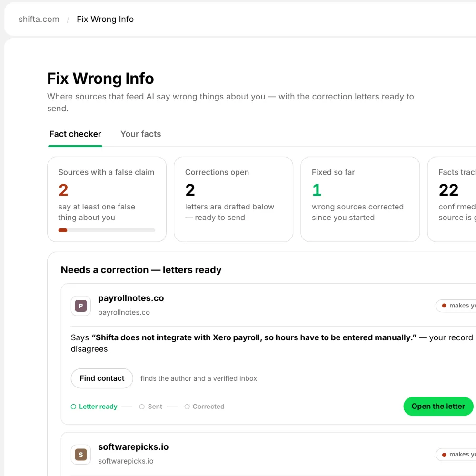This screenshot has height=476, width=476.
Task: Select the Corrected step
Action: click(204, 407)
